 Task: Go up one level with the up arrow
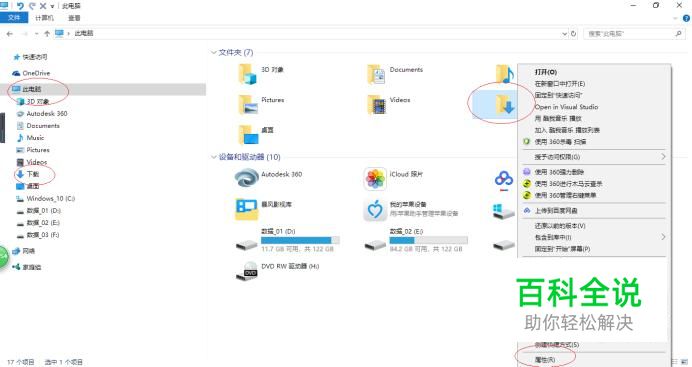47,34
